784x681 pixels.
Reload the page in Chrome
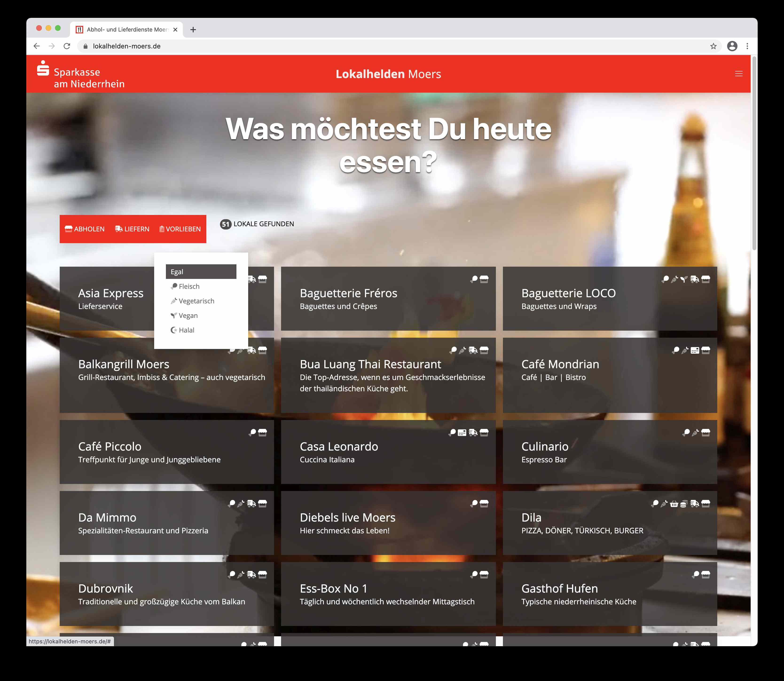[67, 46]
